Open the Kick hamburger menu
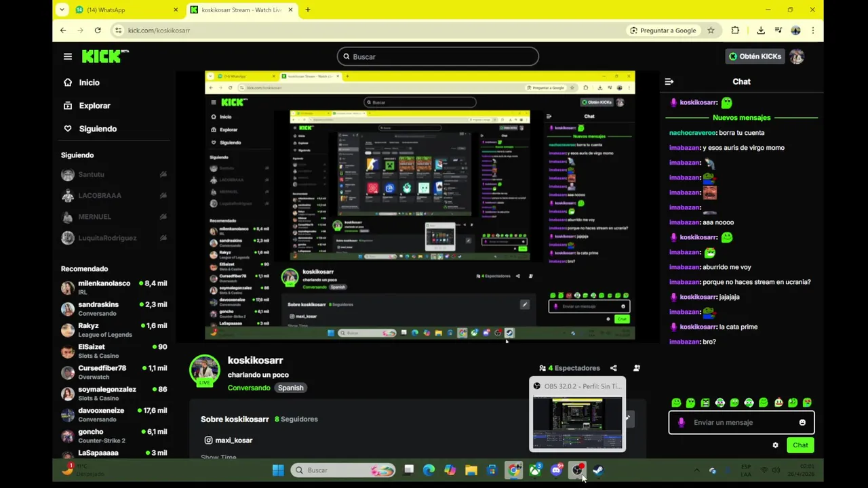 68,56
